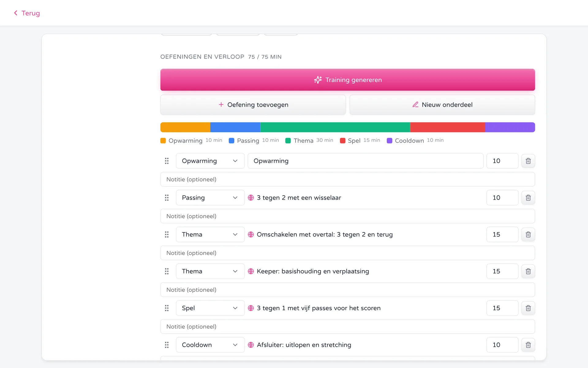Click the Opwarming exercise name field
This screenshot has height=368, width=588.
tap(365, 161)
